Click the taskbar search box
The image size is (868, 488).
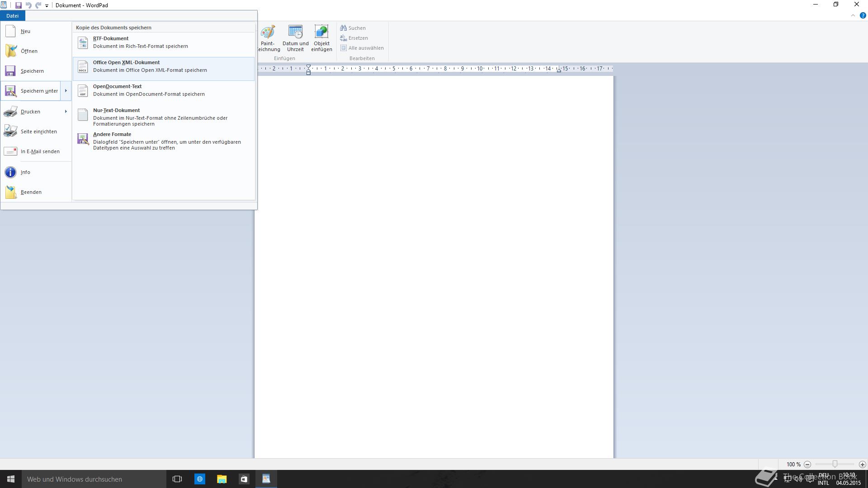(94, 479)
